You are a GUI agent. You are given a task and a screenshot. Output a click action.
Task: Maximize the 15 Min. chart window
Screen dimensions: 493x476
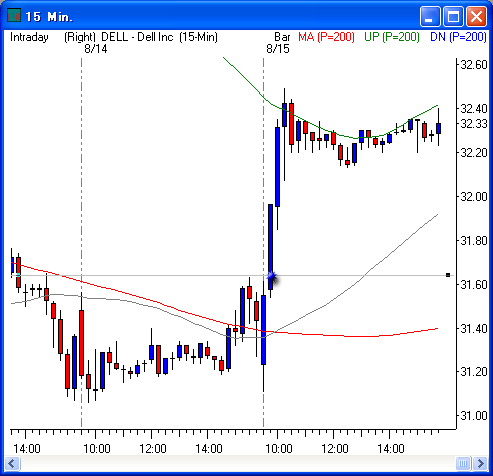(x=453, y=16)
